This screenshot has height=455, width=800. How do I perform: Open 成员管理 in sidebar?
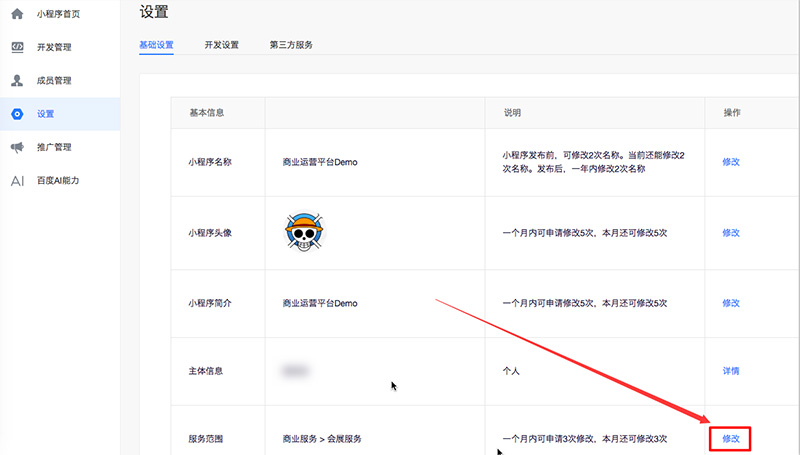[54, 80]
